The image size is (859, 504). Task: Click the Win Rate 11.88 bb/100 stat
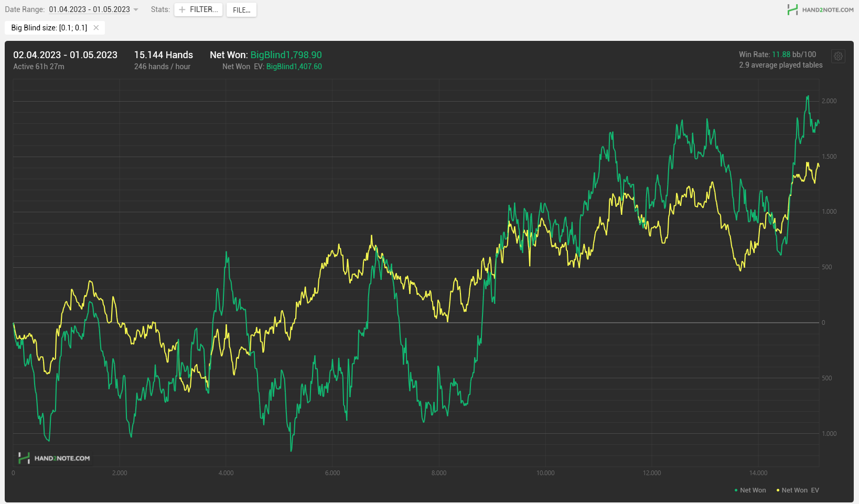[x=778, y=54]
